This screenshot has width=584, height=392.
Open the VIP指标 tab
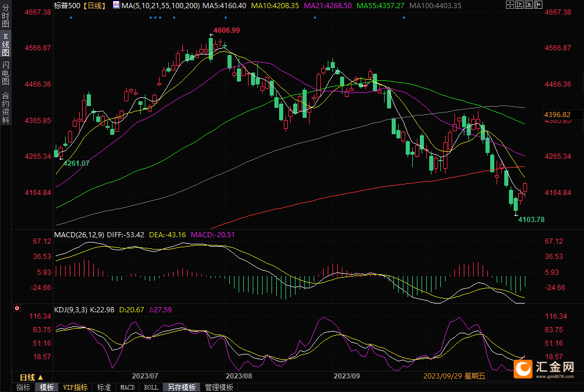click(x=76, y=387)
